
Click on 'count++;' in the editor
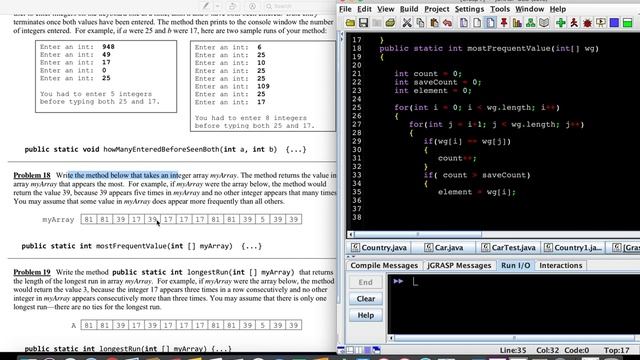(457, 158)
